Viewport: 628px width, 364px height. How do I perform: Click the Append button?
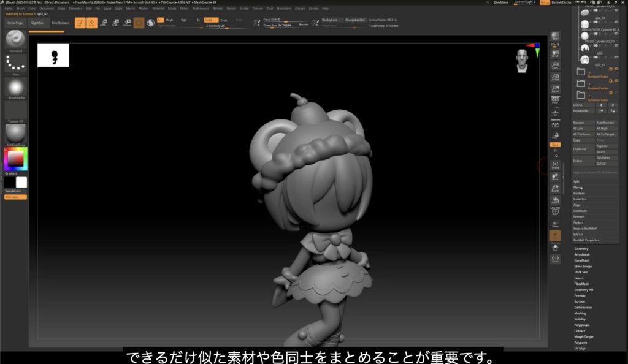[x=607, y=146]
